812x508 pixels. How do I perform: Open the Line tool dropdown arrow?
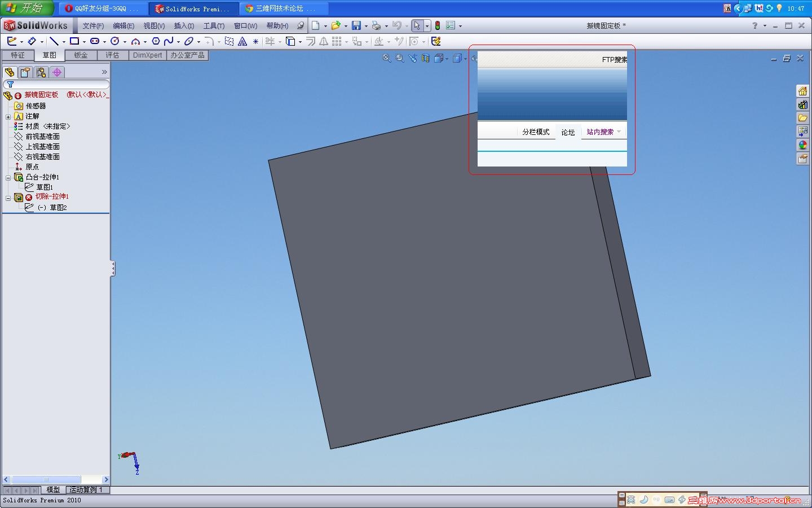[x=63, y=42]
